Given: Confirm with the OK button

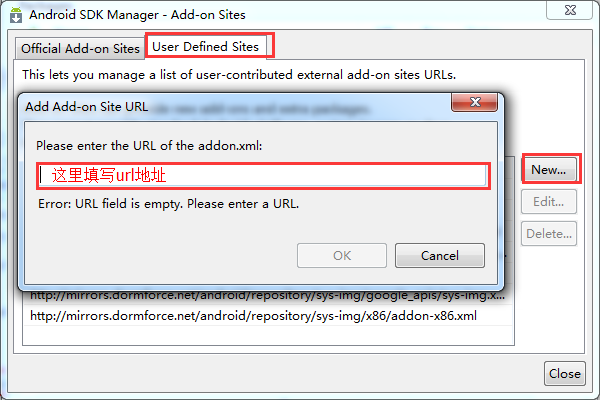Looking at the screenshot, I should (342, 255).
